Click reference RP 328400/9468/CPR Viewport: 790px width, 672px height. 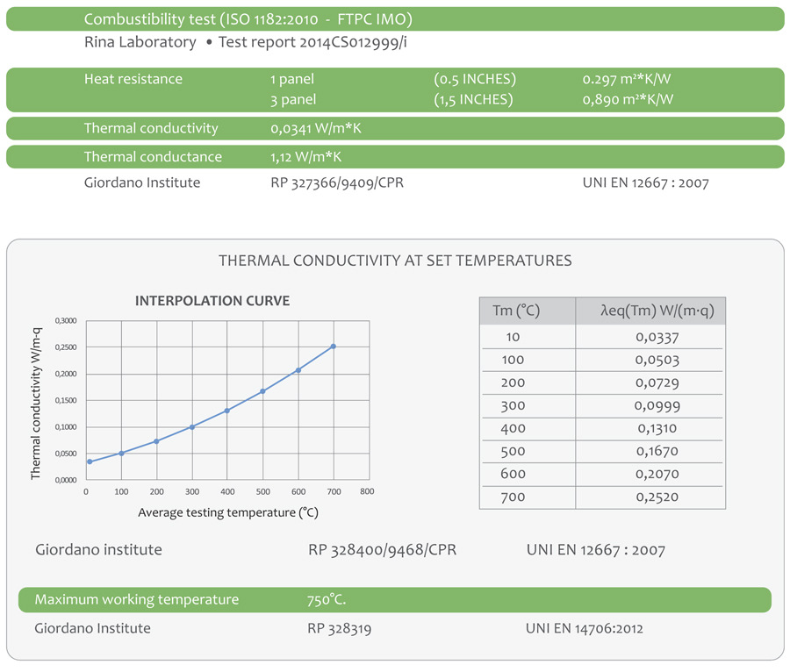[x=383, y=550]
